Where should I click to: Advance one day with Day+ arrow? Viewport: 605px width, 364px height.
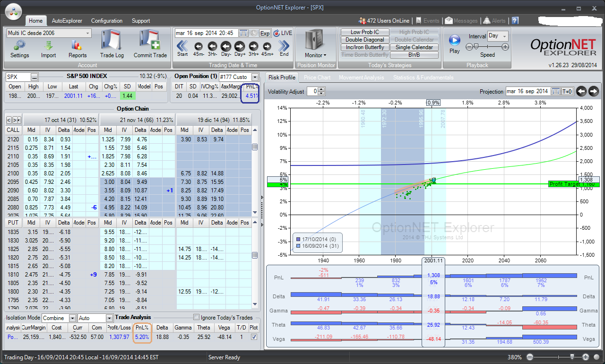tap(240, 46)
